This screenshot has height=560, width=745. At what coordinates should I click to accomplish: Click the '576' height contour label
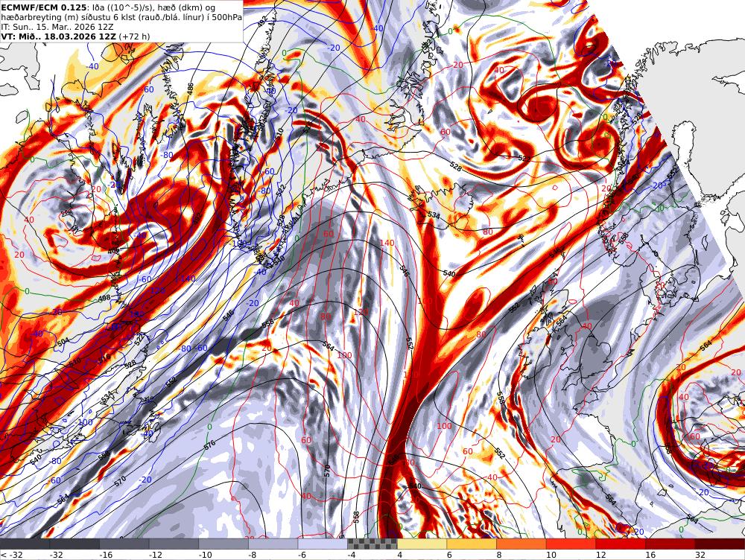coord(209,446)
